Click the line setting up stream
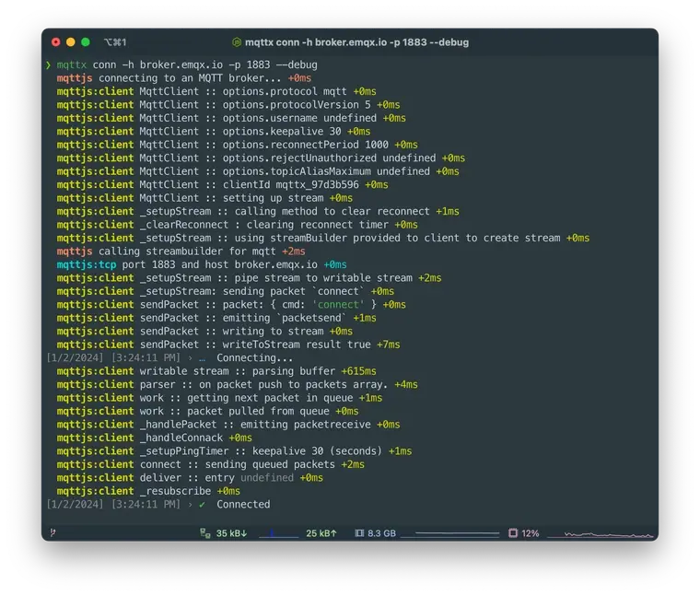The width and height of the screenshot is (700, 596). point(204,198)
